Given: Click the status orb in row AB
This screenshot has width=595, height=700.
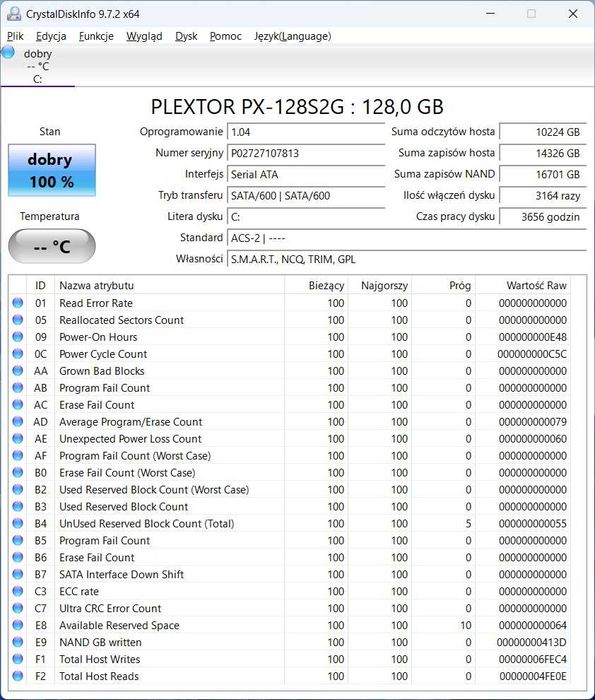Looking at the screenshot, I should (x=18, y=388).
